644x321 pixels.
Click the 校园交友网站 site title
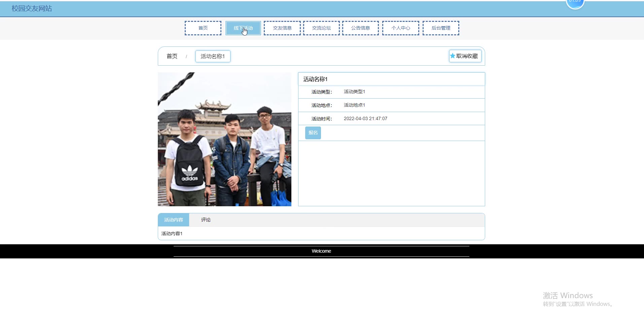(x=32, y=8)
